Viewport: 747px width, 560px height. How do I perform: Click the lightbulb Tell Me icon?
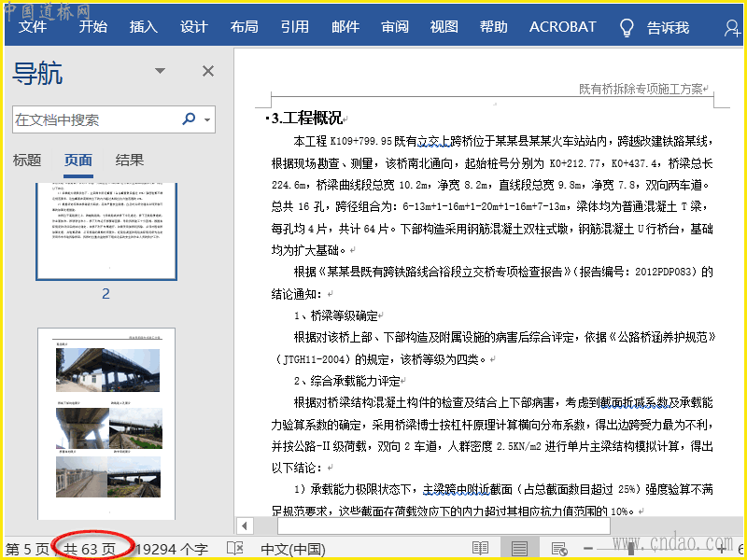(627, 28)
